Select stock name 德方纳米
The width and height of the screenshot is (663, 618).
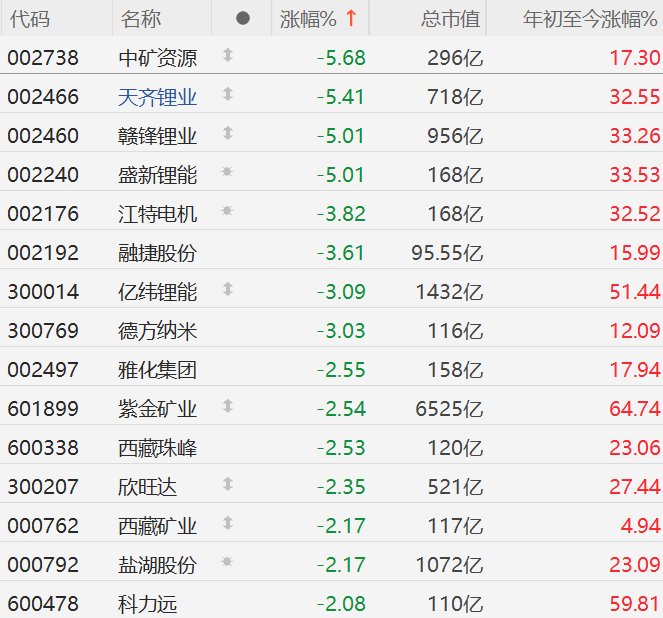[x=157, y=331]
